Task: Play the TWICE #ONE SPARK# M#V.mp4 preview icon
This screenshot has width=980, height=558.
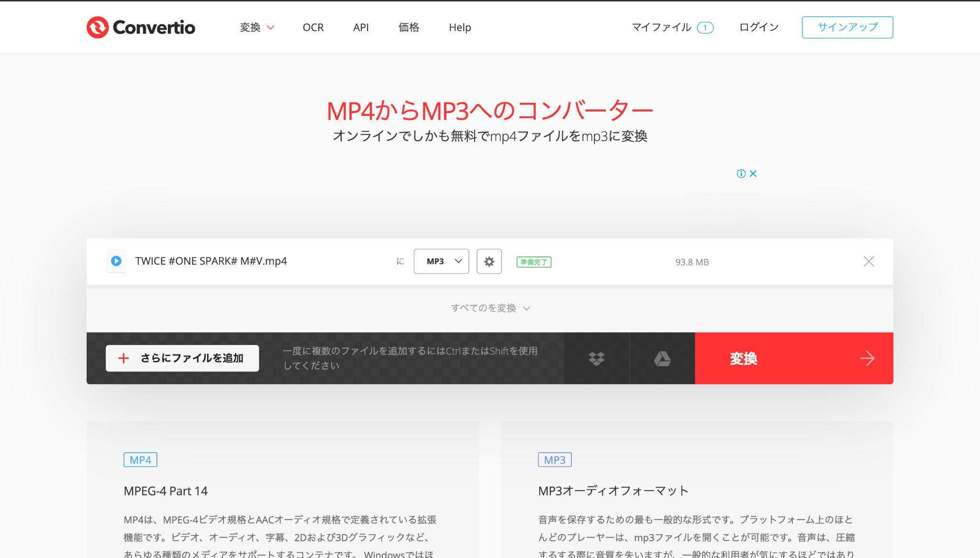Action: [x=116, y=261]
